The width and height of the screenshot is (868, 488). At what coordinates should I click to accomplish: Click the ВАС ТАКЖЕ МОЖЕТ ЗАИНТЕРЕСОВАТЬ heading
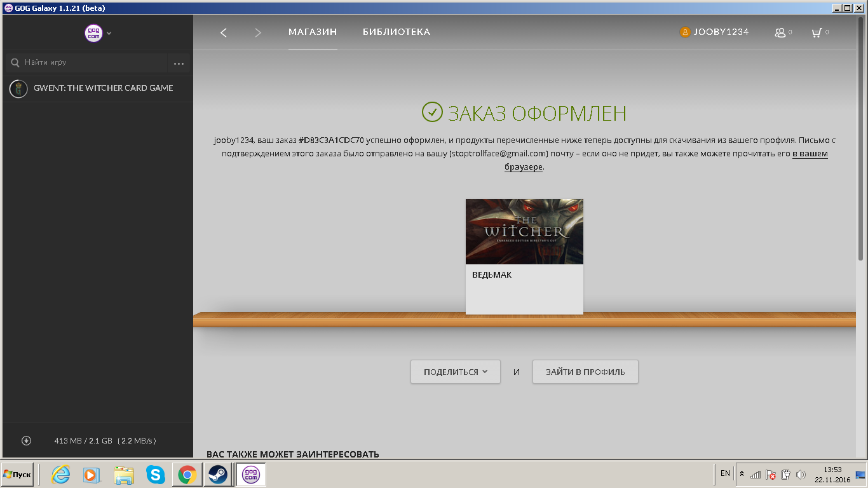point(293,454)
